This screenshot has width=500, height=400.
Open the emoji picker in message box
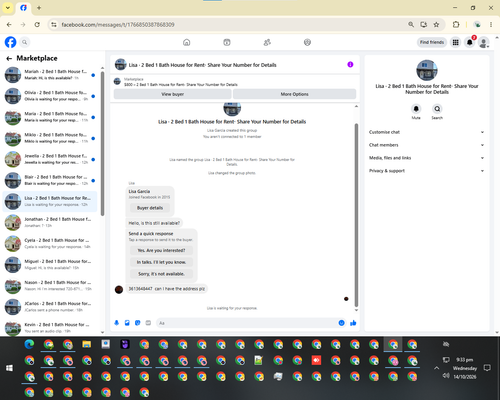[x=341, y=323]
